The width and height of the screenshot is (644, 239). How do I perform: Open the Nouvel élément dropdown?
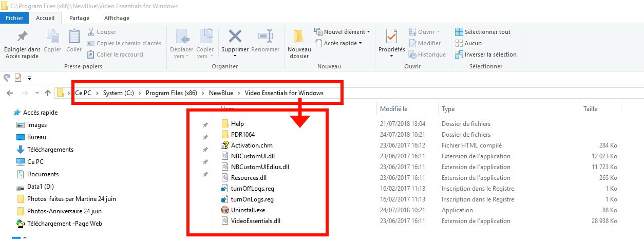[342, 32]
